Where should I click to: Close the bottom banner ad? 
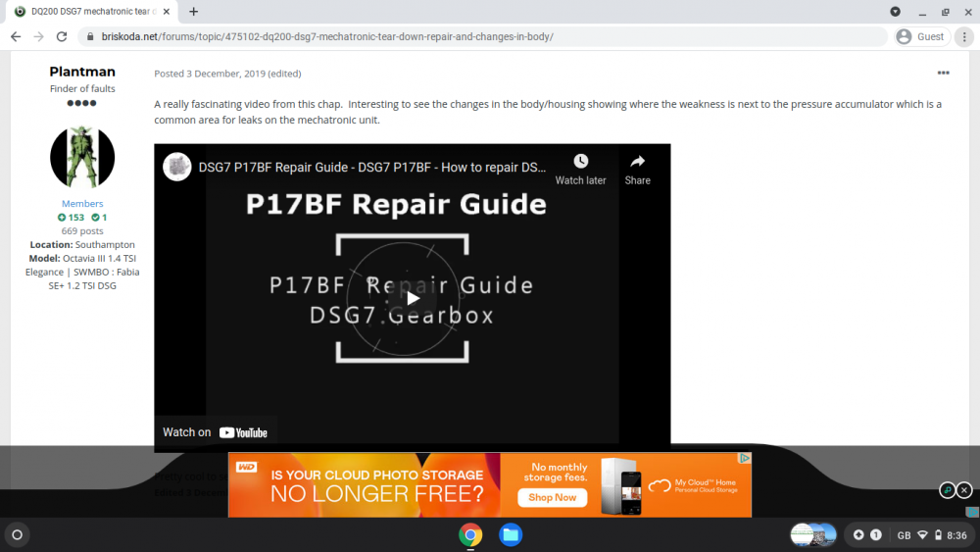click(964, 490)
